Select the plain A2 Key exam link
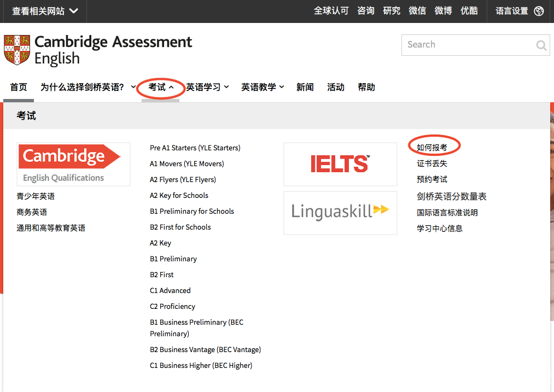 [160, 243]
